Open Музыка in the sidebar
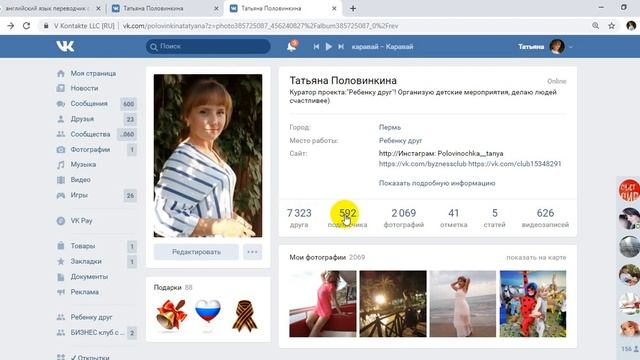Viewport: 640px width, 360px height. tap(83, 164)
